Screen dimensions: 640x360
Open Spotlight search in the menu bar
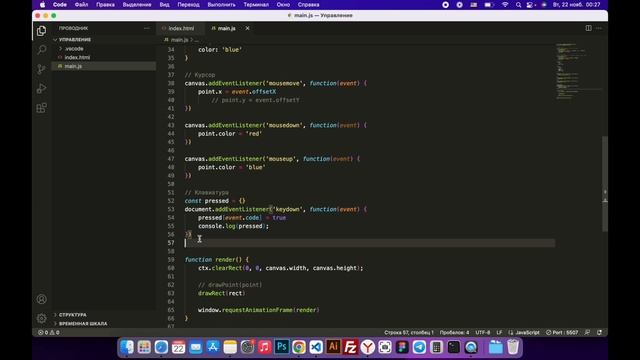[x=518, y=5]
